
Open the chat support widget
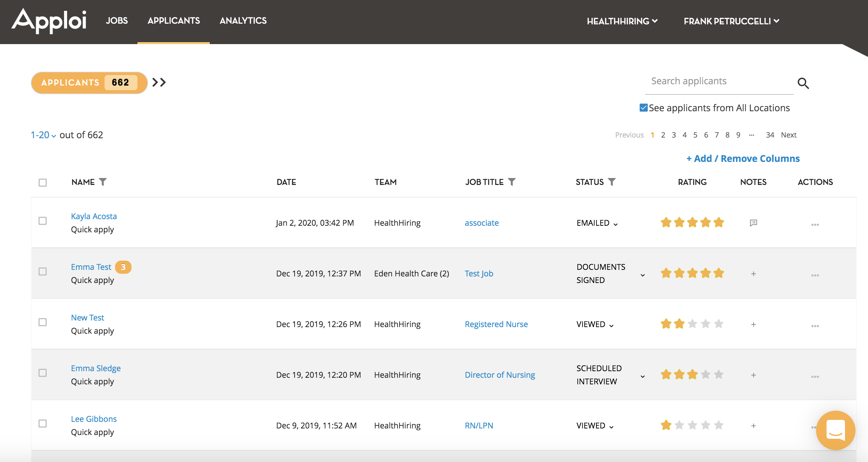tap(835, 430)
